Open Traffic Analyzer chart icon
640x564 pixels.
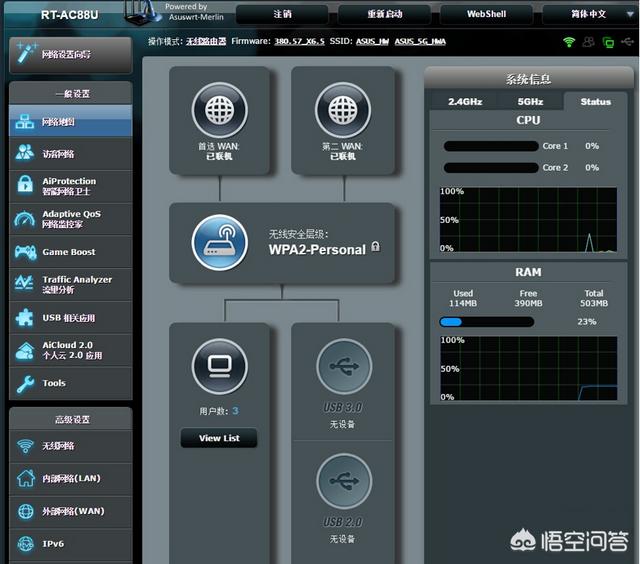point(24,284)
